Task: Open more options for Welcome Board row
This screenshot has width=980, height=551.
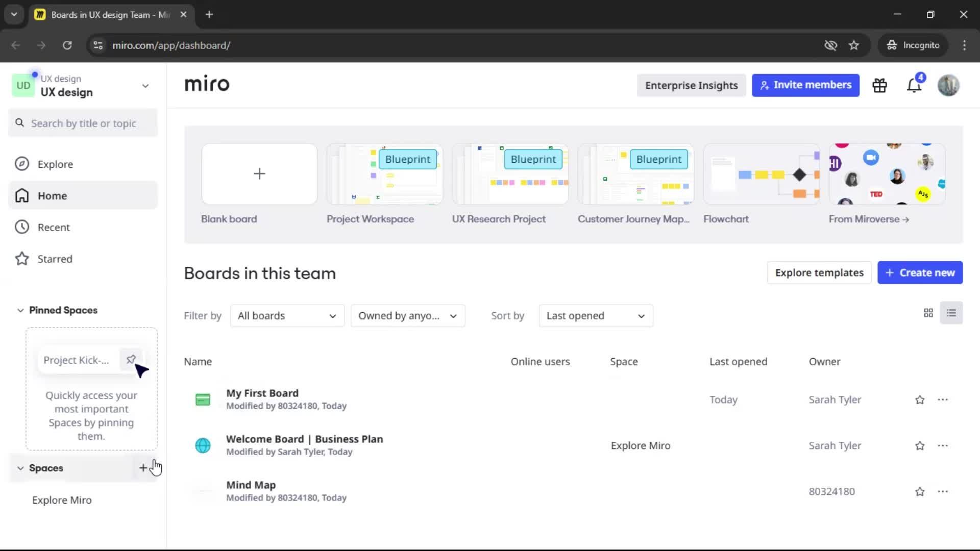Action: 943,445
